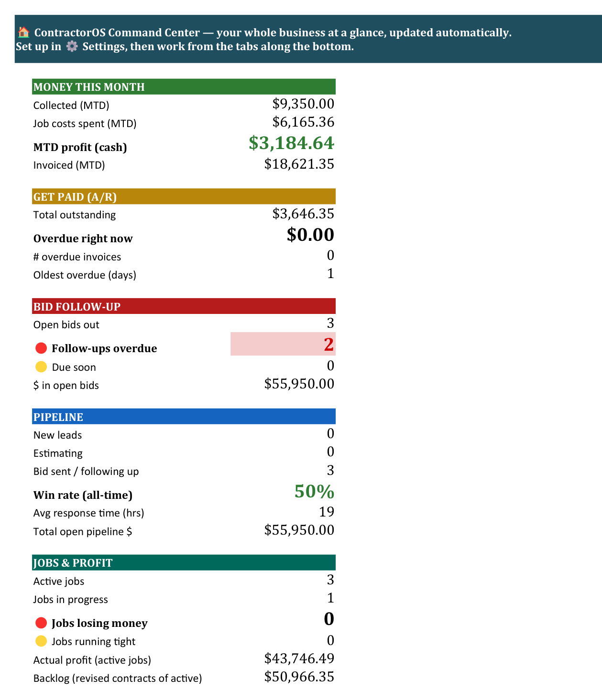The height and width of the screenshot is (700, 602).
Task: Click the Total outstanding label
Action: 74,215
